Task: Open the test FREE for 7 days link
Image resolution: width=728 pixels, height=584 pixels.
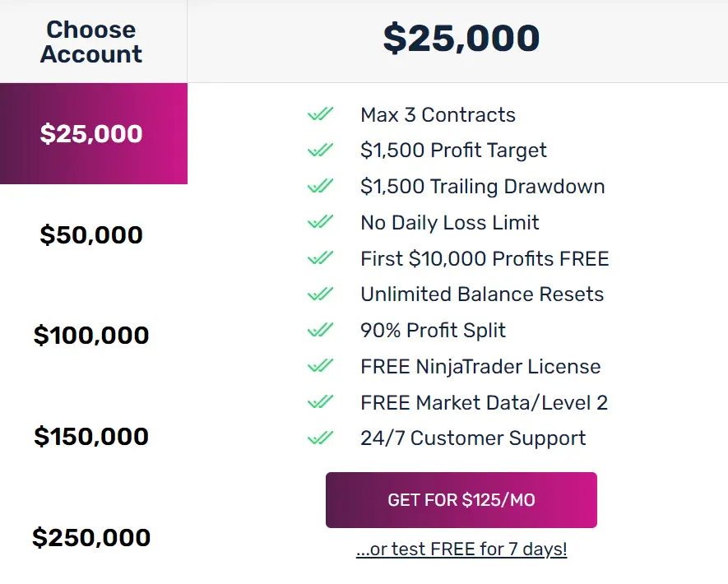Action: (x=461, y=549)
